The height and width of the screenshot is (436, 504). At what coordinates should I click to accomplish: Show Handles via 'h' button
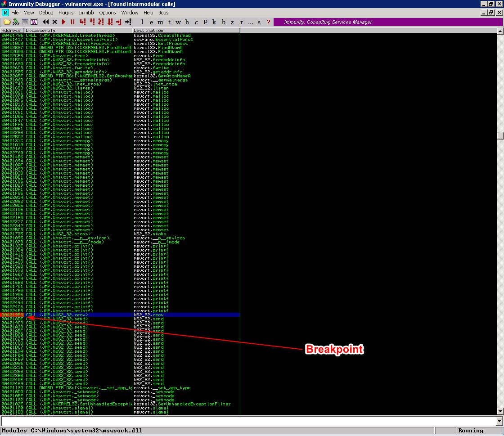[x=187, y=22]
